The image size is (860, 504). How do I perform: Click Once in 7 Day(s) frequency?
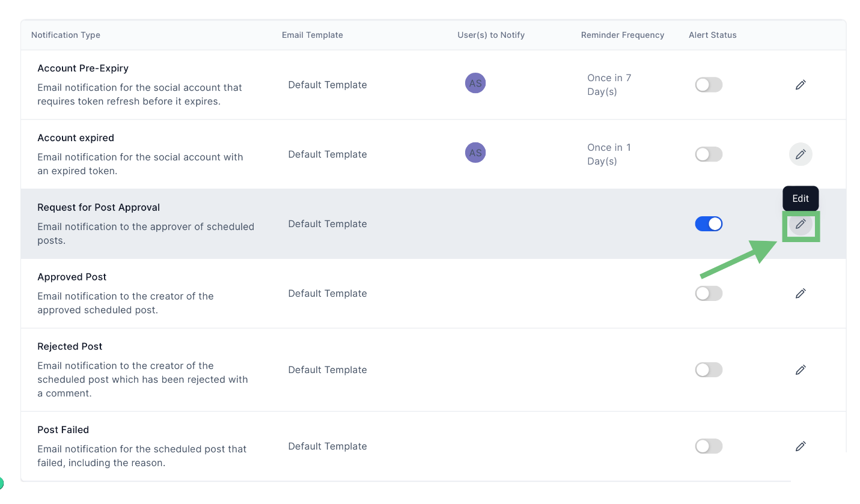click(609, 85)
